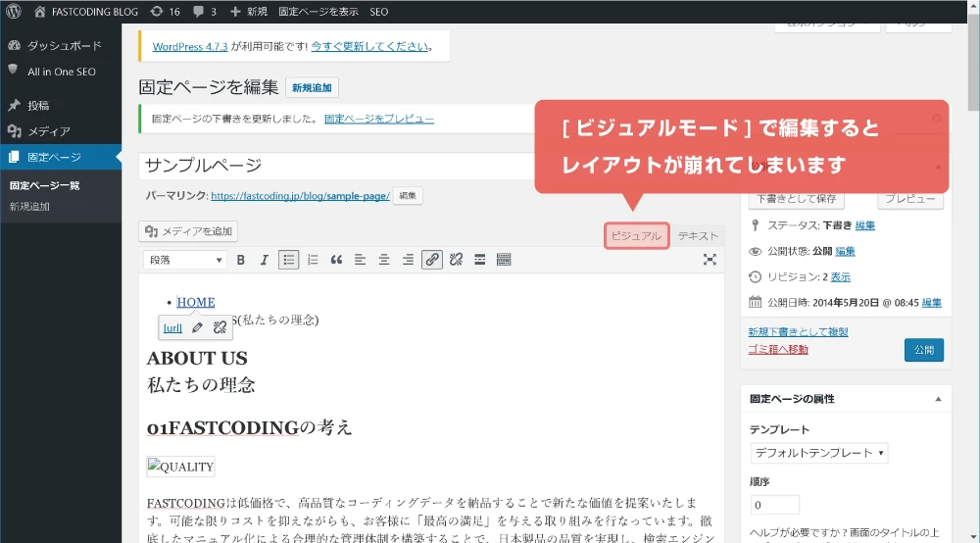Open the ダッシュボード sidebar menu
Image resolution: width=980 pixels, height=543 pixels.
[x=61, y=46]
